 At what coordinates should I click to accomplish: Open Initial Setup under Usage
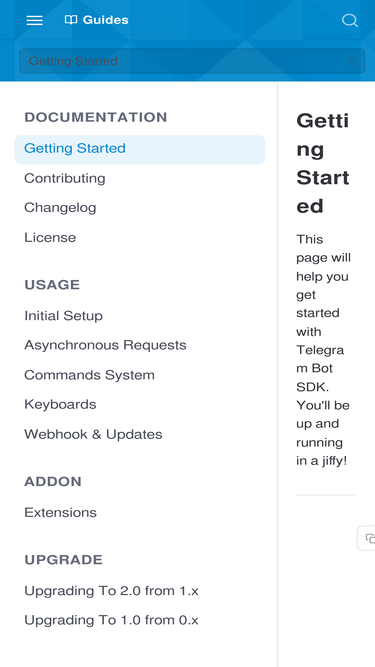tap(63, 316)
